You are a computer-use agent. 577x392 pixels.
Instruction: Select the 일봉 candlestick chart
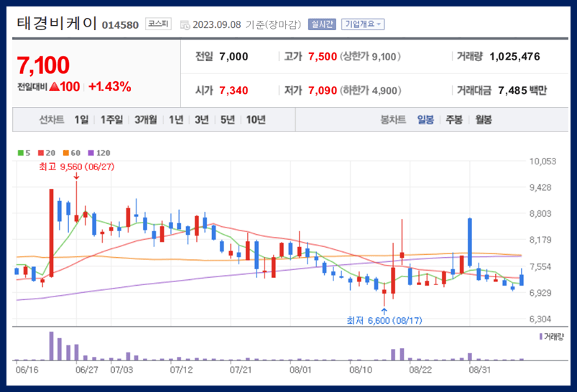(x=425, y=119)
